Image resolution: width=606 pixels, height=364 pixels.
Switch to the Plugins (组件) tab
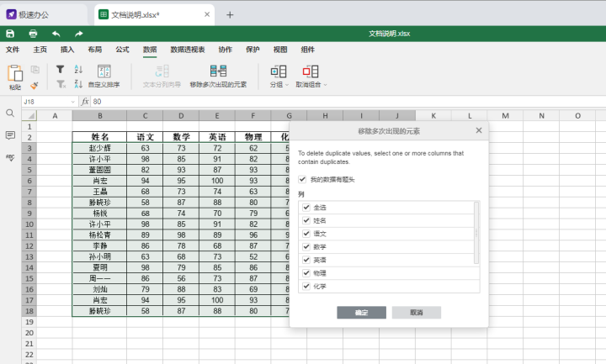click(x=308, y=50)
